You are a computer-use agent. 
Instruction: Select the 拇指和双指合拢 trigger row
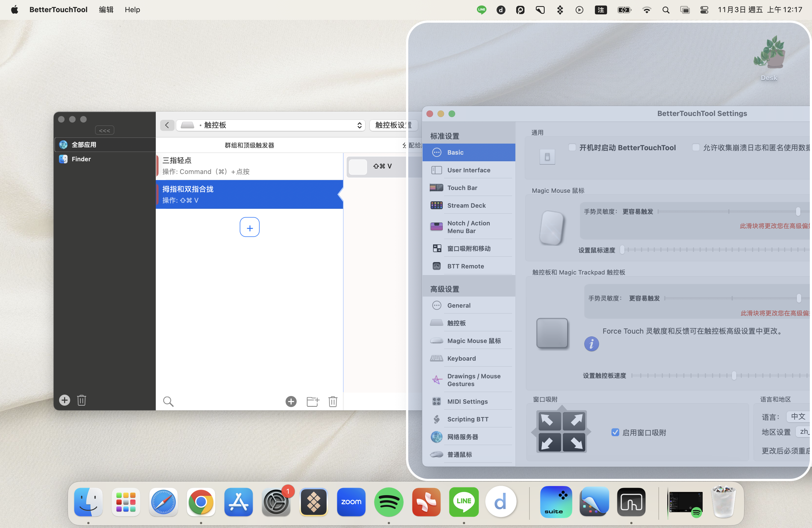(x=249, y=194)
